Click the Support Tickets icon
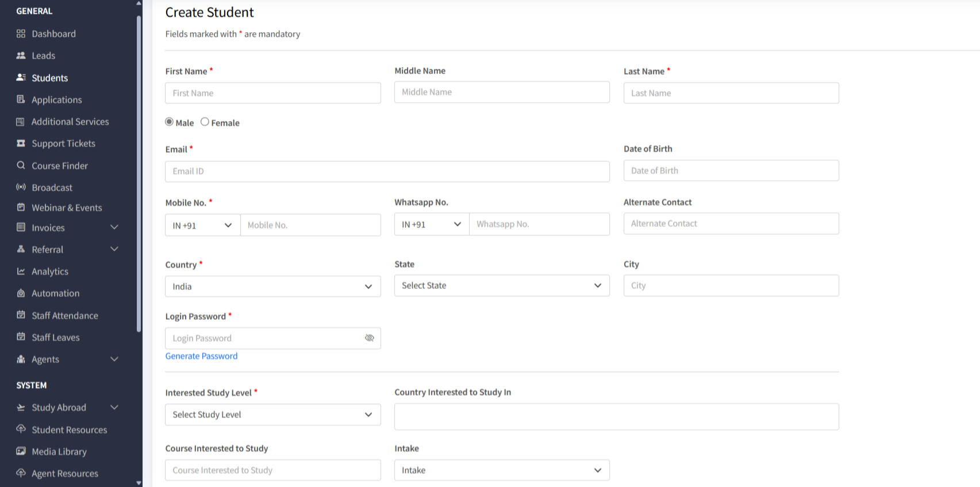Image resolution: width=980 pixels, height=487 pixels. coord(21,144)
